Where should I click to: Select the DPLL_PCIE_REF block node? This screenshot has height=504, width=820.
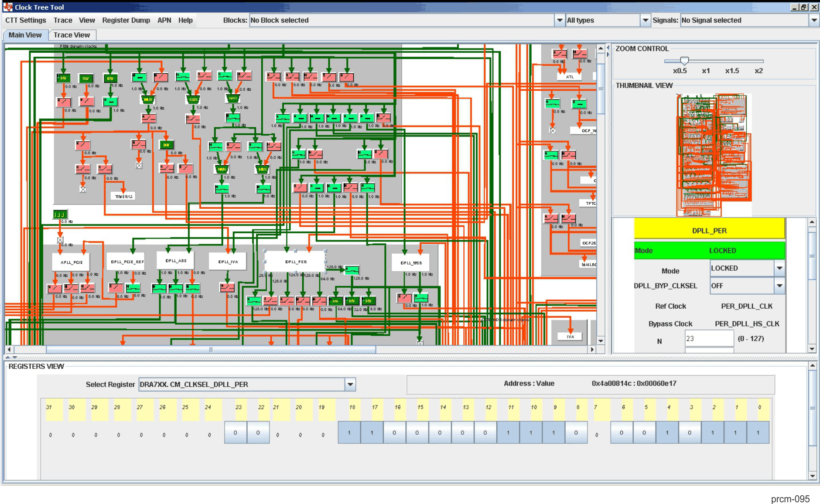point(126,262)
